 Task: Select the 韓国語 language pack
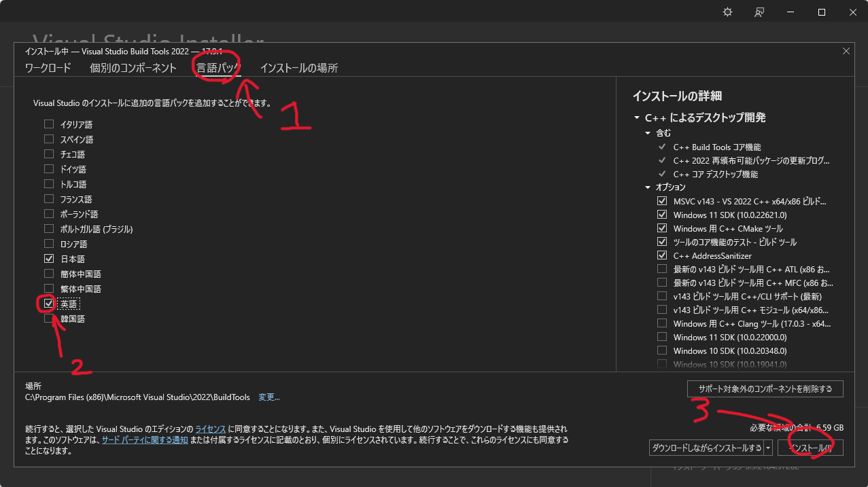pyautogui.click(x=48, y=318)
